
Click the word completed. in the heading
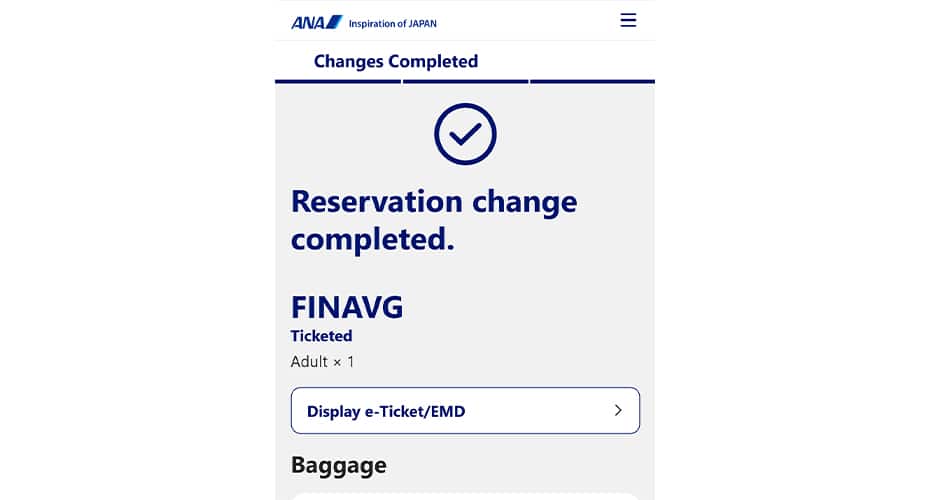[x=372, y=239]
